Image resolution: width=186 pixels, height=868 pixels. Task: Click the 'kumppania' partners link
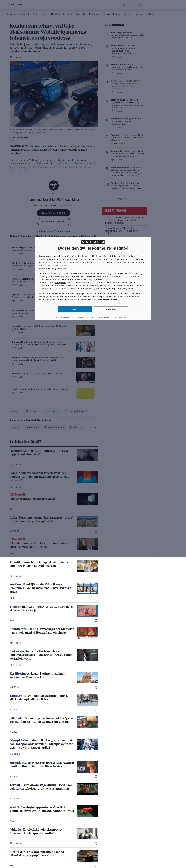pos(60,282)
